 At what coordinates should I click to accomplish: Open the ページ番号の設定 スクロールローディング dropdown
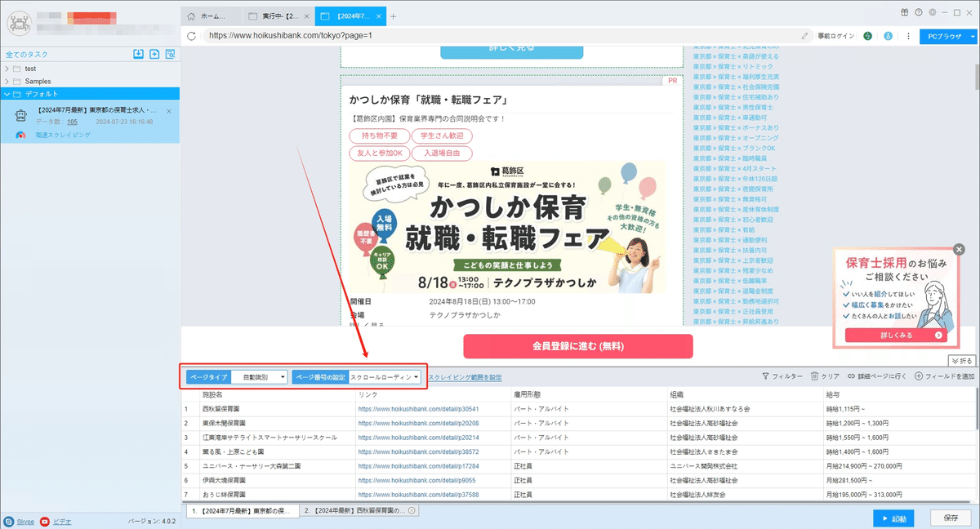(385, 377)
